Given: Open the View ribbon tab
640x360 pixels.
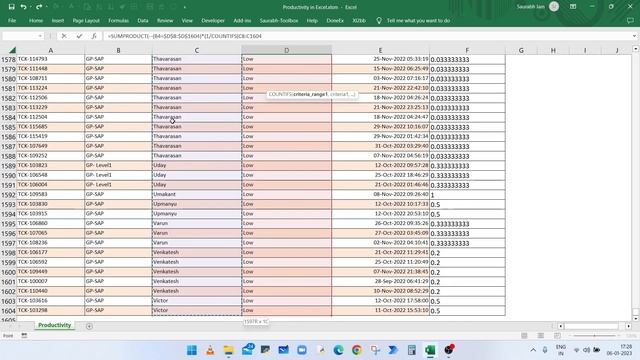Looking at the screenshot, I should (187, 20).
